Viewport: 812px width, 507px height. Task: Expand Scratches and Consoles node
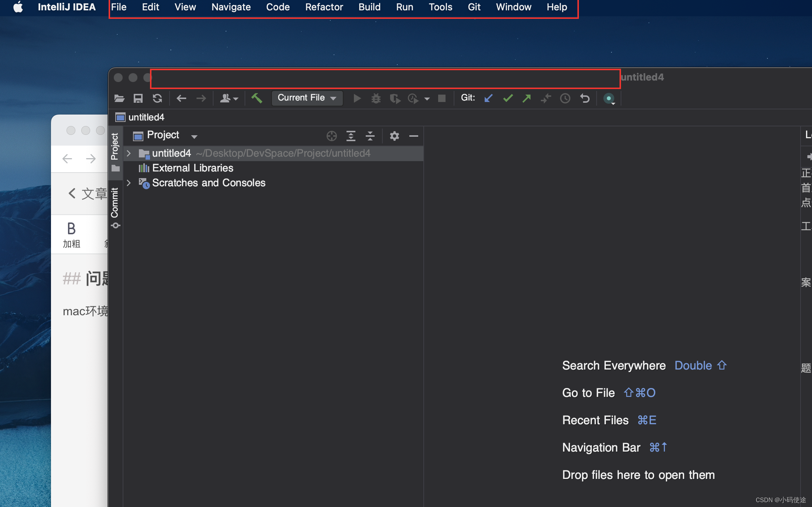(x=129, y=183)
